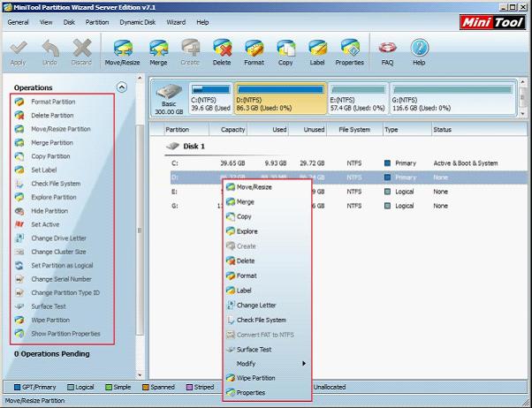
Task: Click Surface Test in Operations panel
Action: pos(49,306)
